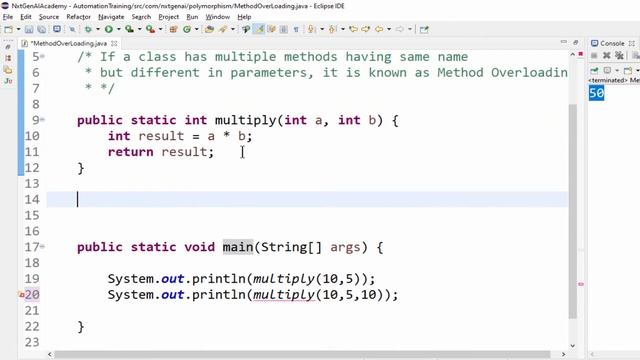Open Next Annotation dropdown arrow
Screen dimensions: 640x360
click(322, 29)
